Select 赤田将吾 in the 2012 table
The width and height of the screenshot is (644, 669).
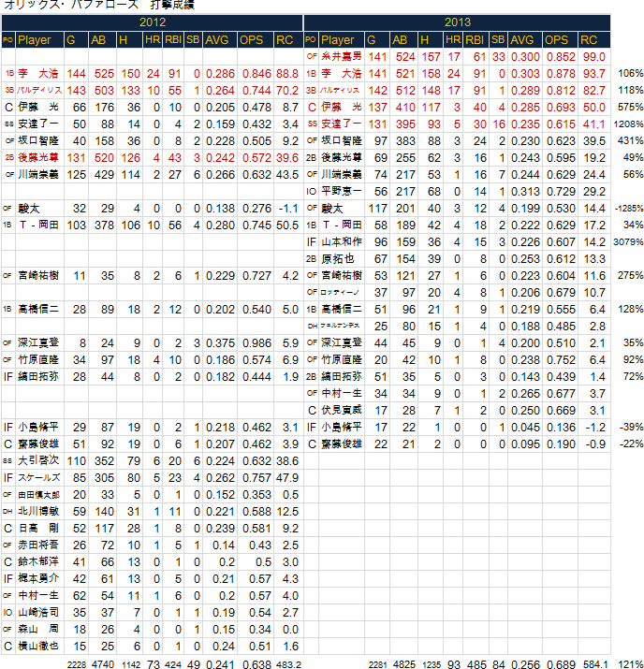[x=38, y=545]
